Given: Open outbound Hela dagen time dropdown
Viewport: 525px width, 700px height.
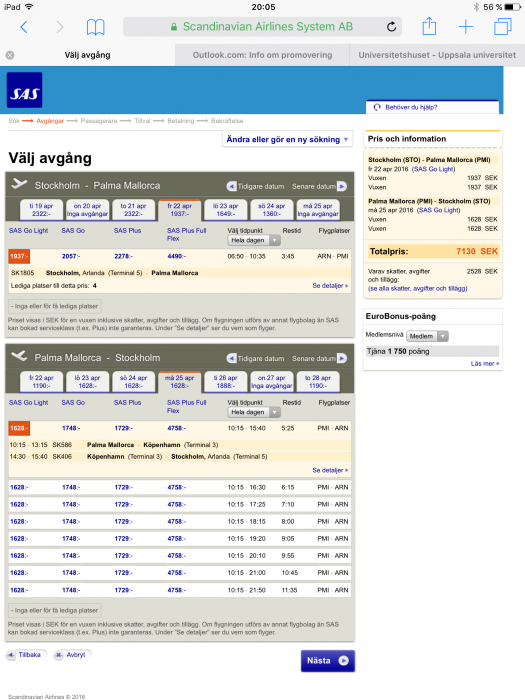Looking at the screenshot, I should 254,240.
